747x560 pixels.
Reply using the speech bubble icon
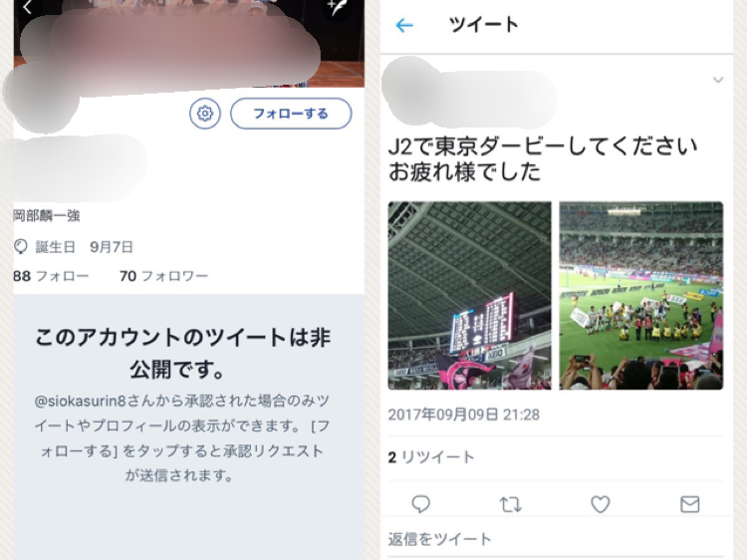(x=420, y=504)
